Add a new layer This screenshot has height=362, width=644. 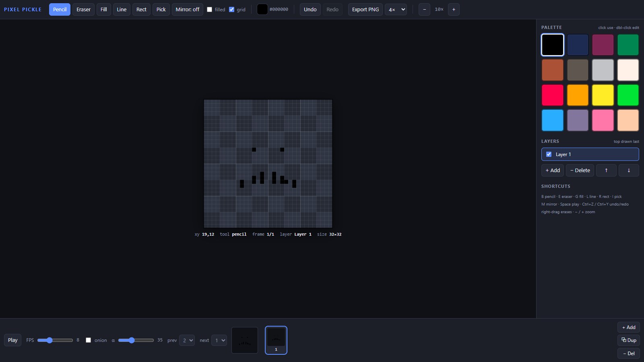point(553,170)
